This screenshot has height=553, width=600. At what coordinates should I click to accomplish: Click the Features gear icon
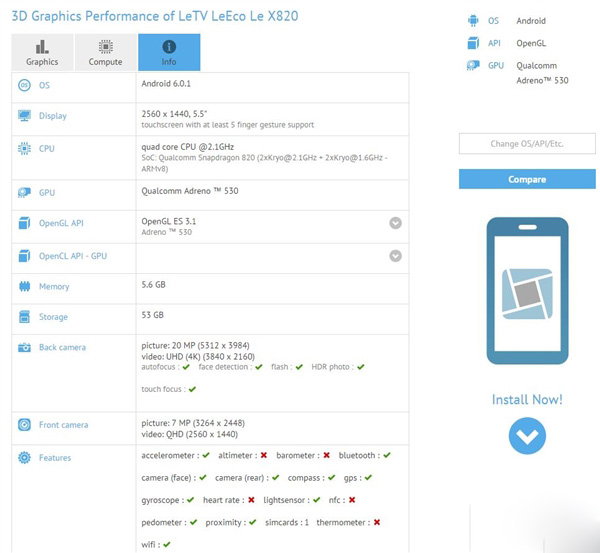click(24, 457)
